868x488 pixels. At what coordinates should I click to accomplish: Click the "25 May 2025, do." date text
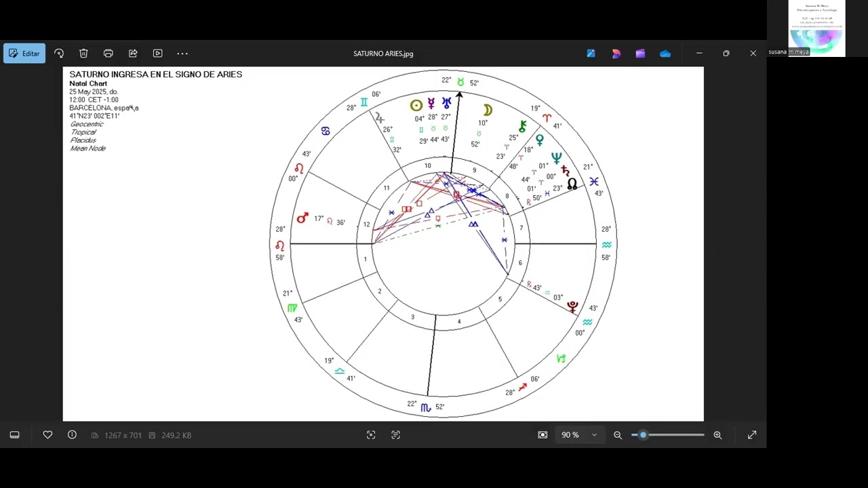pos(94,91)
